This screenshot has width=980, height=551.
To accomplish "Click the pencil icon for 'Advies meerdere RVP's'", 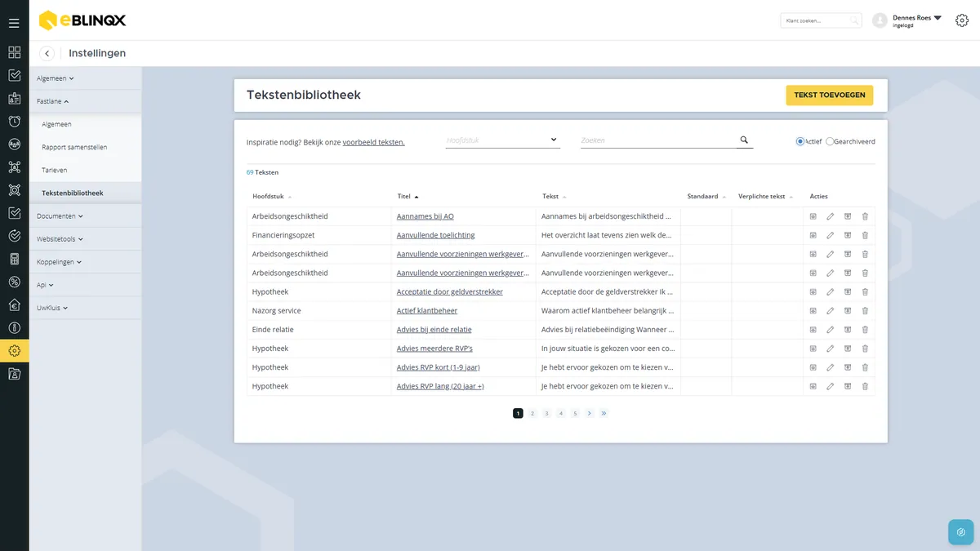I will tap(831, 349).
